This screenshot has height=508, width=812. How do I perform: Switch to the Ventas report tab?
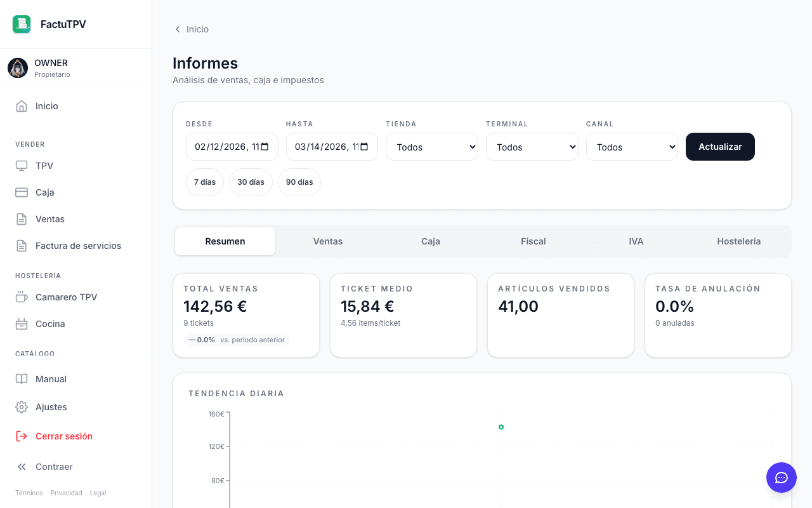click(x=328, y=241)
